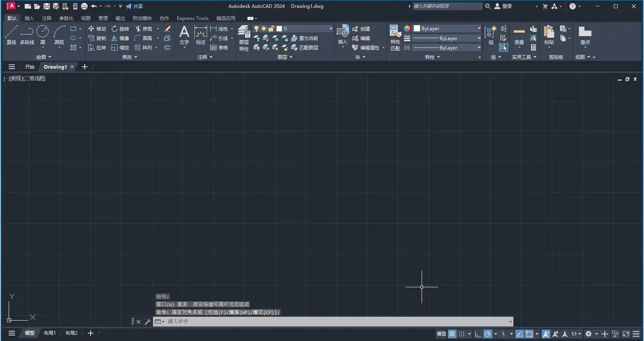Click Set Current (置为当前) layer button
This screenshot has height=341, width=644.
coord(304,38)
